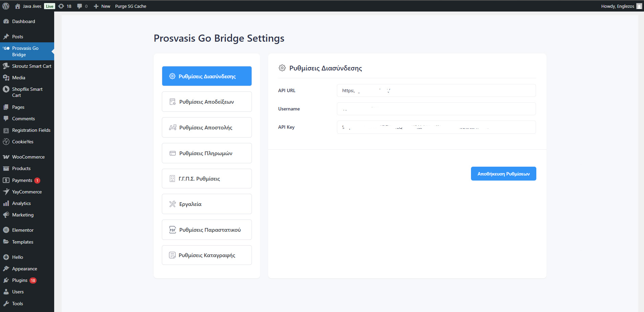644x312 pixels.
Task: Click Purge SG Cache in admin bar
Action: [131, 6]
